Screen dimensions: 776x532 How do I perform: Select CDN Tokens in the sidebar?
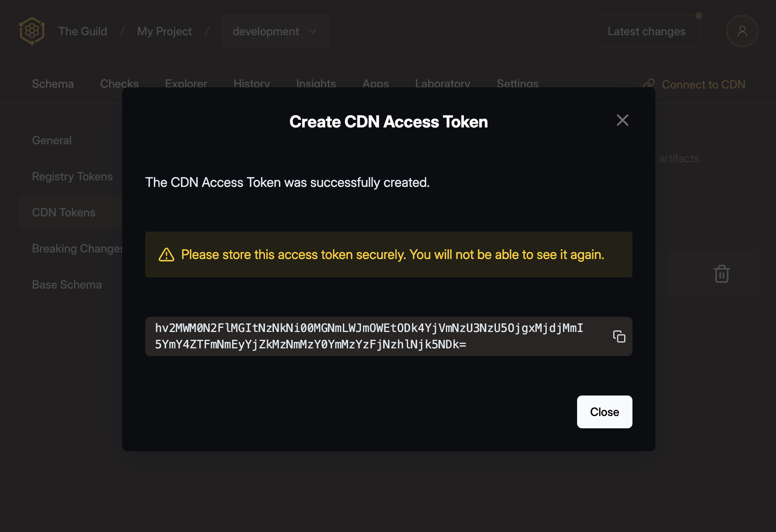pyautogui.click(x=63, y=212)
